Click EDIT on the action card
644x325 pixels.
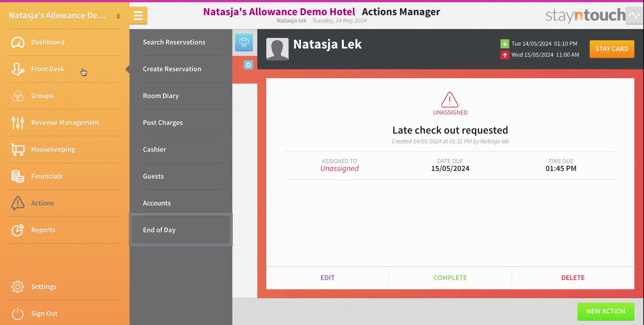pos(327,278)
